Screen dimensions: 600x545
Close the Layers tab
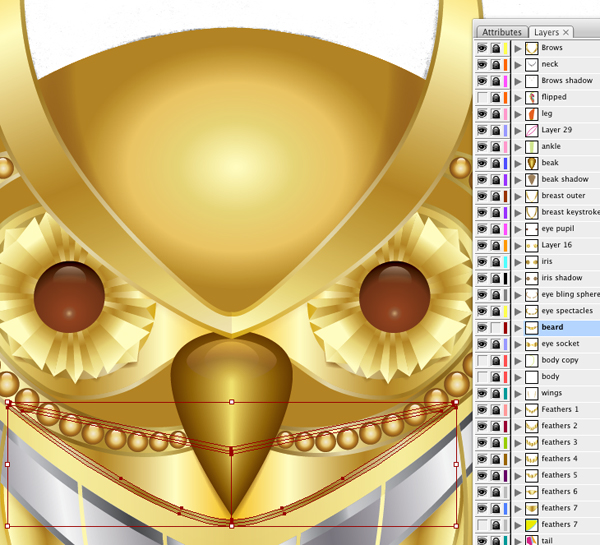[x=566, y=32]
